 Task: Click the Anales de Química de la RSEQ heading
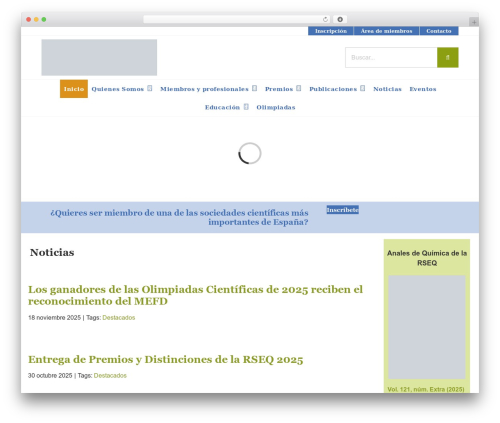click(427, 258)
